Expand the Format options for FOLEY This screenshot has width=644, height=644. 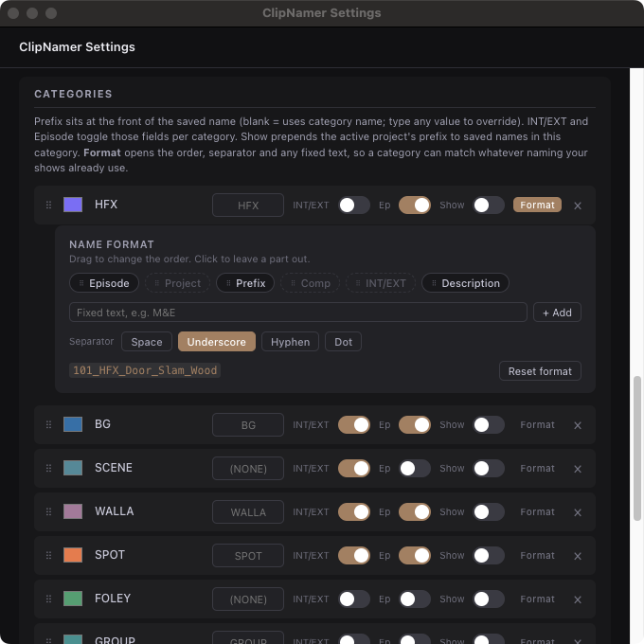pyautogui.click(x=537, y=599)
